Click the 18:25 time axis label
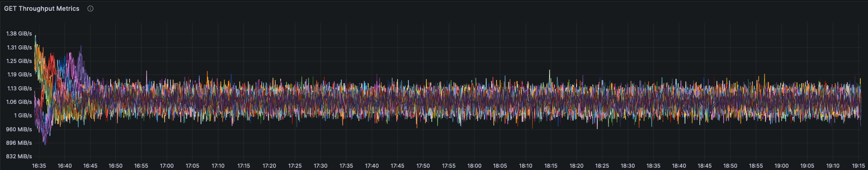Viewport: 868px width, 170px height. click(602, 166)
